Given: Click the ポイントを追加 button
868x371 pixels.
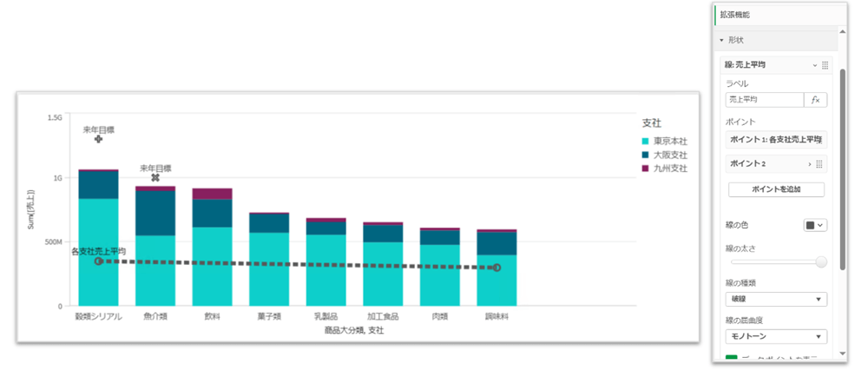Looking at the screenshot, I should [x=776, y=189].
